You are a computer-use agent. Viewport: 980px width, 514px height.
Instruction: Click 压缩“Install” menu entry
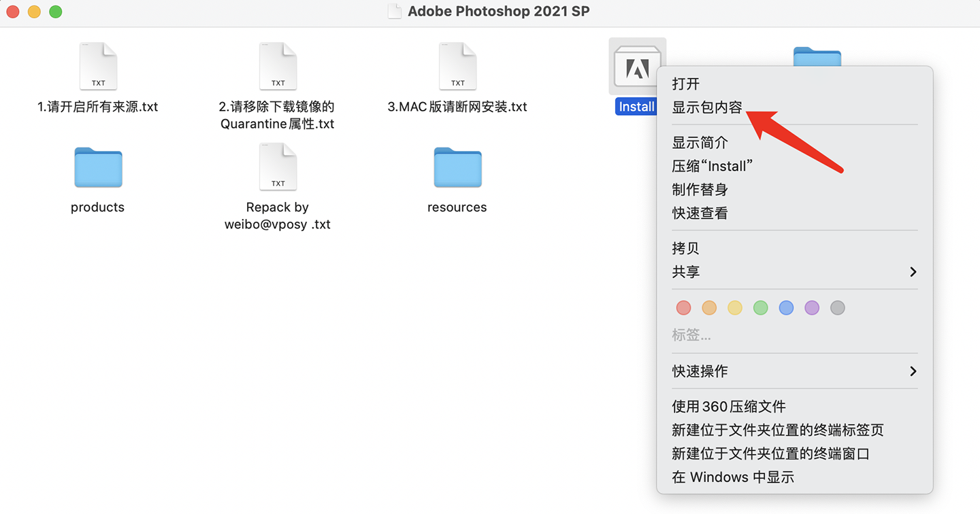coord(713,166)
